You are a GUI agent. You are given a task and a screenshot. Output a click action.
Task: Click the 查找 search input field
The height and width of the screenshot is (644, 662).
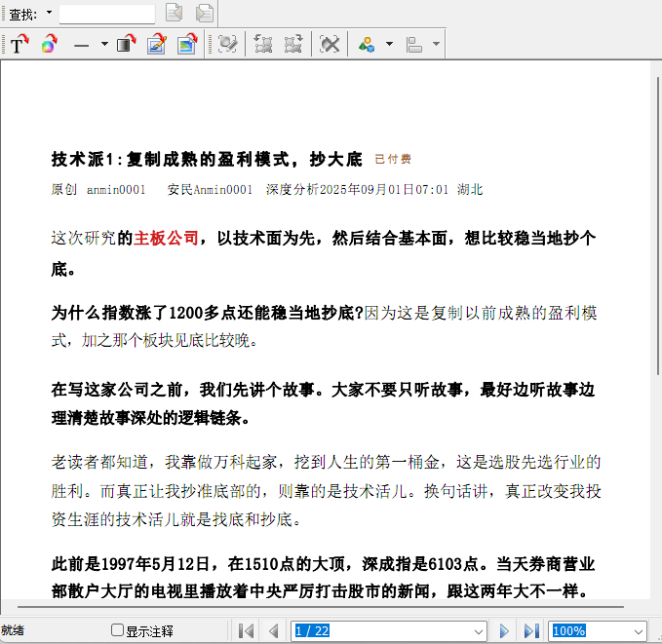[x=107, y=14]
